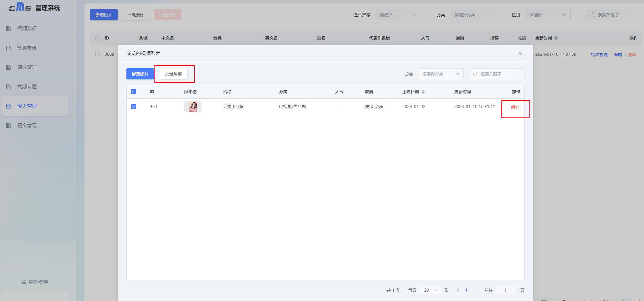Open the 20 per-page size dropdown
The width and height of the screenshot is (644, 301).
(431, 290)
